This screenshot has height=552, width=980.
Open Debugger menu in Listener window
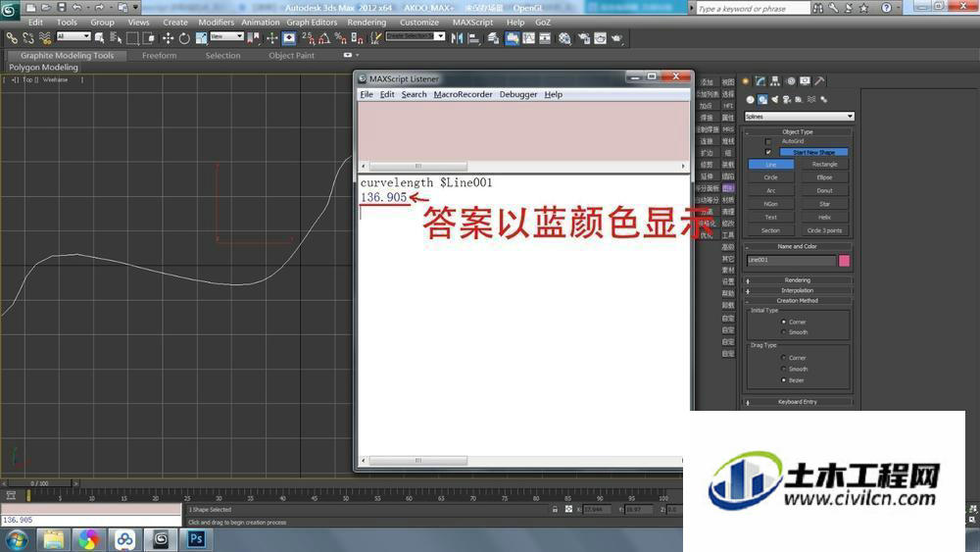[x=518, y=94]
